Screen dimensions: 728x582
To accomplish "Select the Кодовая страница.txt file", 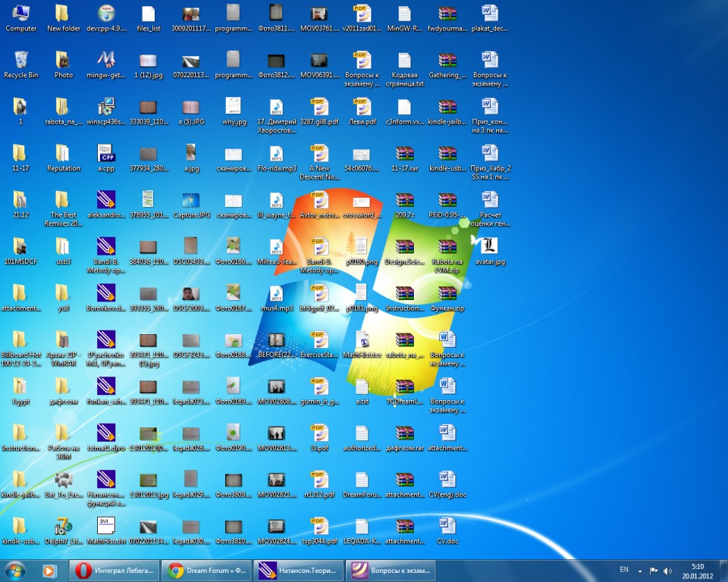I will pyautogui.click(x=405, y=69).
